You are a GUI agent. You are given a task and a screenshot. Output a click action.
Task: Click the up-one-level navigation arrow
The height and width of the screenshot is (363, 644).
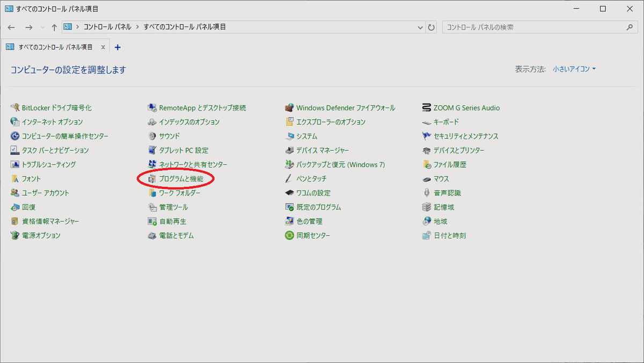(54, 26)
